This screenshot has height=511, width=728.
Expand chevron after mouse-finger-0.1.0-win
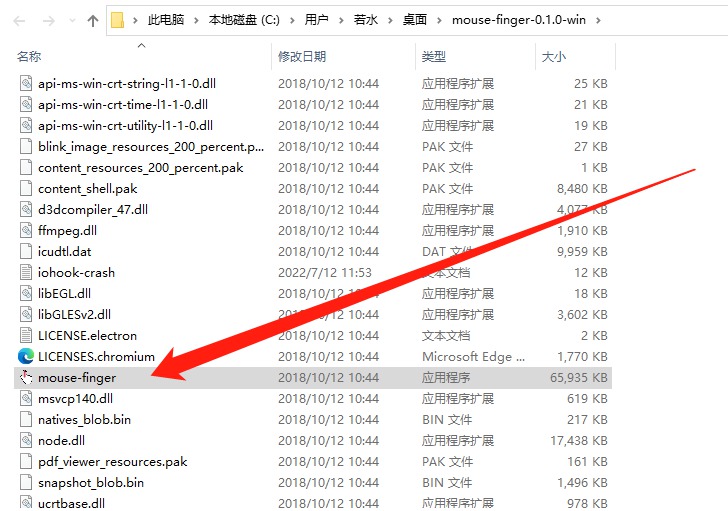tap(598, 20)
